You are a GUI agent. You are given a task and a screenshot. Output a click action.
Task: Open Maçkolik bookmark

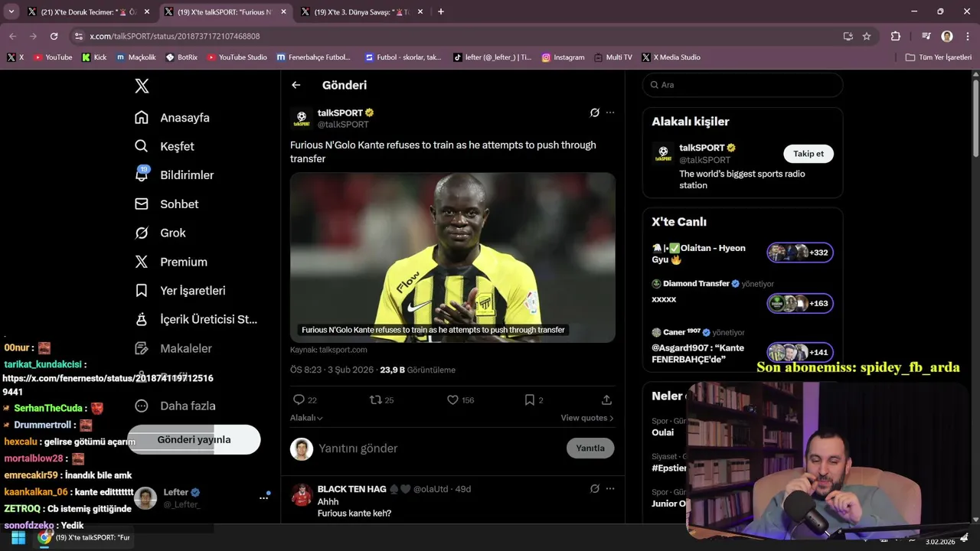[x=136, y=57]
